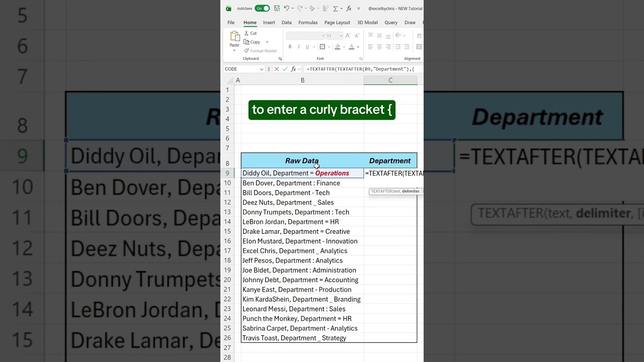Open the Font group dialog launcher
Viewport: 644px width, 362px height.
point(361,59)
